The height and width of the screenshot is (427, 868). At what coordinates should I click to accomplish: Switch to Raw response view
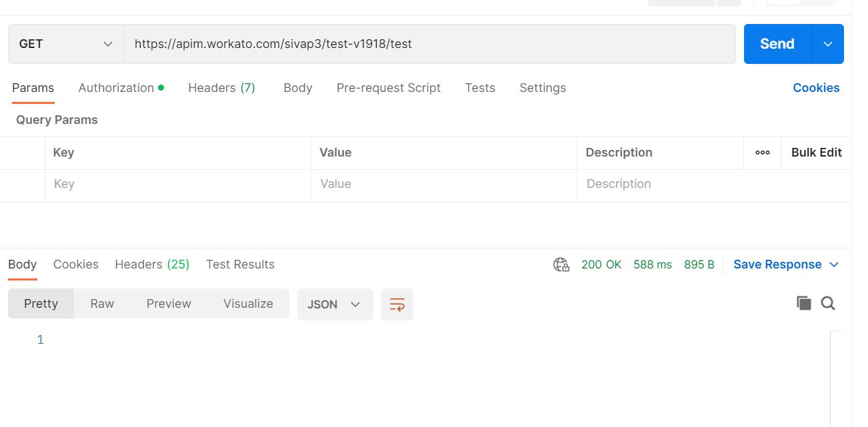(102, 304)
